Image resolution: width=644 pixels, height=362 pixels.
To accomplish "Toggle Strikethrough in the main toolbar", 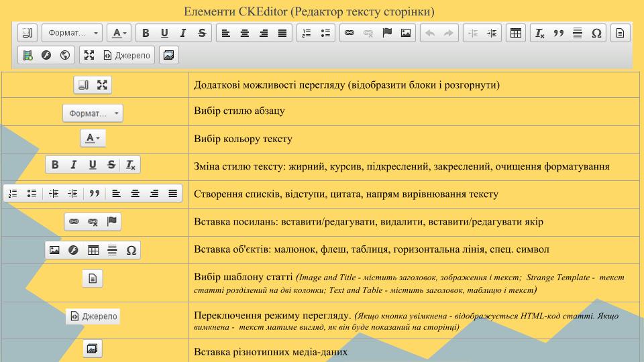I will point(202,33).
